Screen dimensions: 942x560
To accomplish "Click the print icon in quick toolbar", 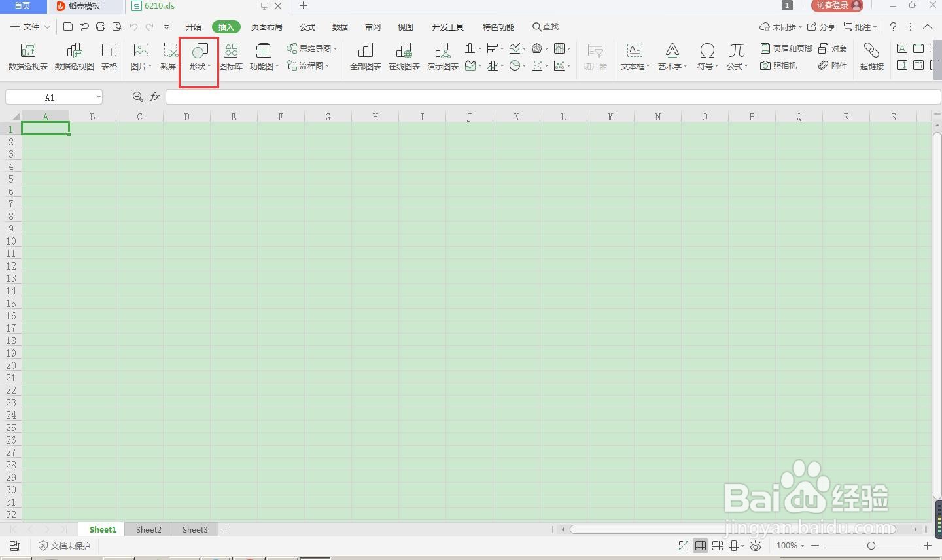I will tap(101, 27).
